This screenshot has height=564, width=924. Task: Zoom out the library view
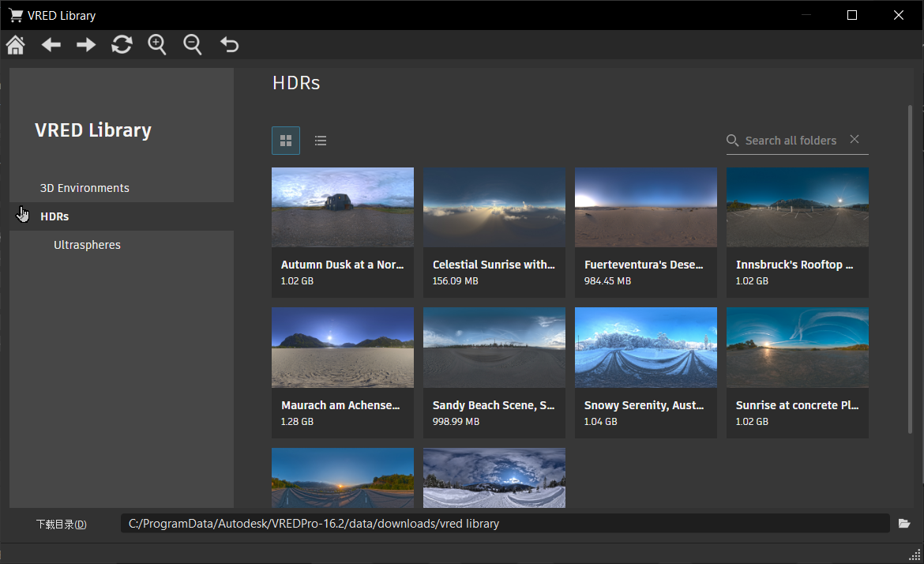(192, 45)
